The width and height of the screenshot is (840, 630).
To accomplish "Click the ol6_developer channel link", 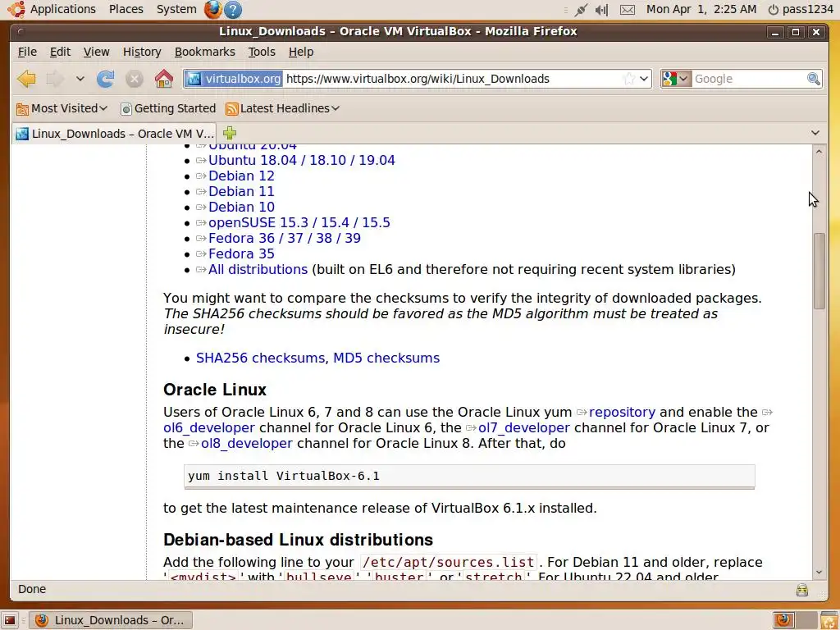I will click(209, 427).
